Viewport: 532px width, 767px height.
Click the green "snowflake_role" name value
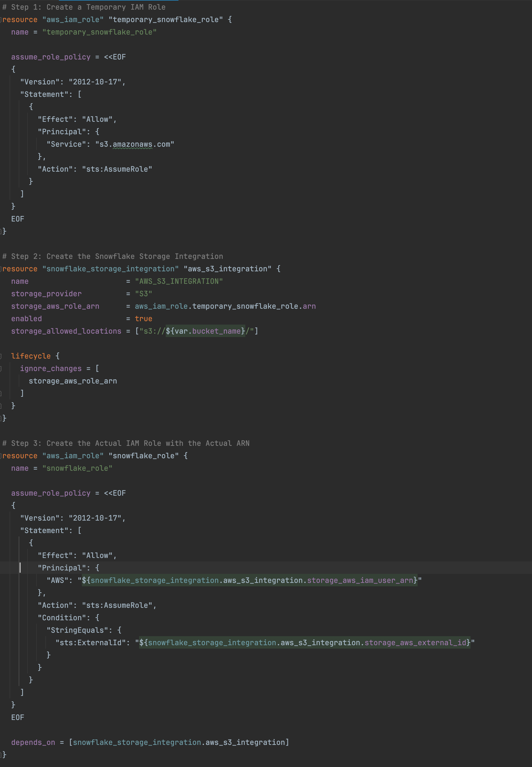(77, 468)
